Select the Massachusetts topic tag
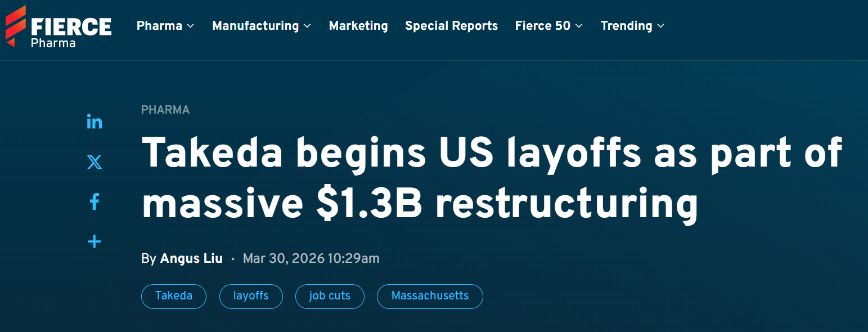 tap(430, 297)
